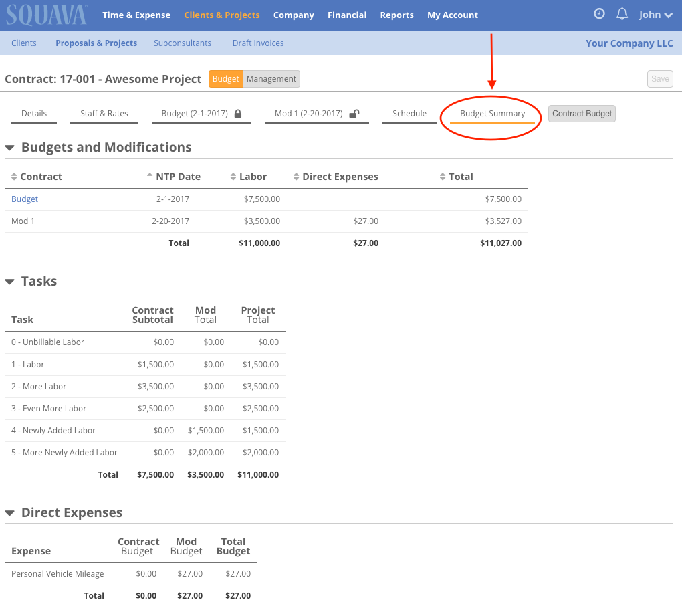Select the Budget toggle option
Image resolution: width=682 pixels, height=616 pixels.
click(225, 78)
